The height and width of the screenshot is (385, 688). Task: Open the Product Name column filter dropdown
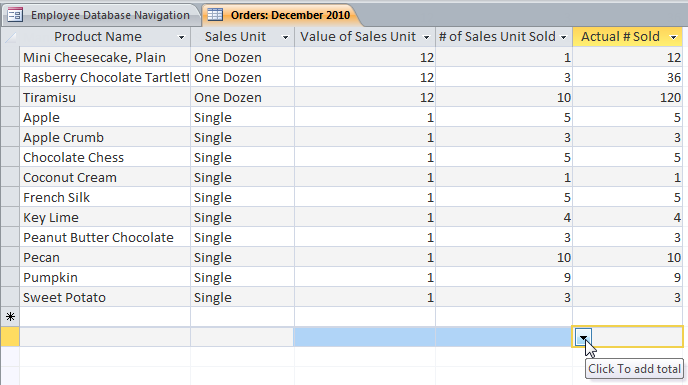181,37
